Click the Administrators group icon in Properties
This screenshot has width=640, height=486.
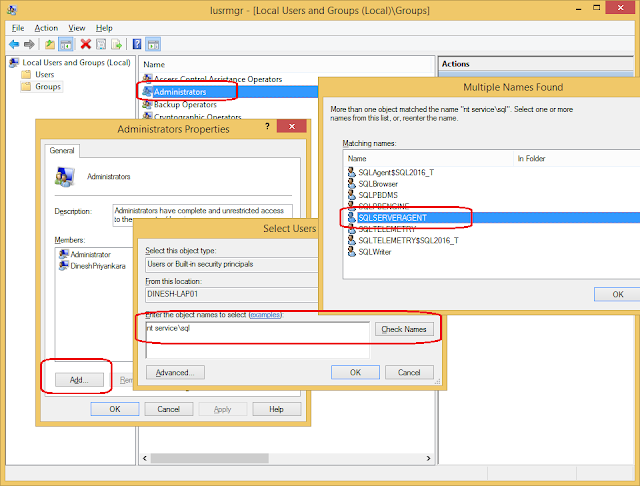pos(65,177)
